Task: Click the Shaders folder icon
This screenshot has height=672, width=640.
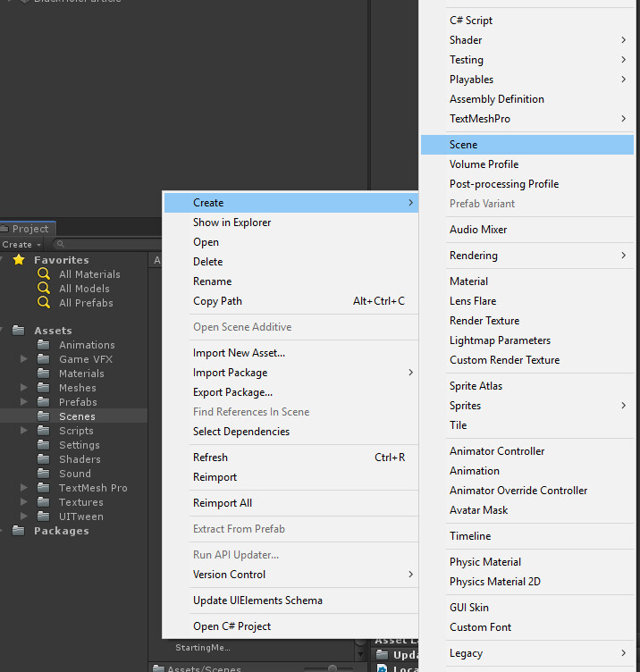Action: pos(43,458)
